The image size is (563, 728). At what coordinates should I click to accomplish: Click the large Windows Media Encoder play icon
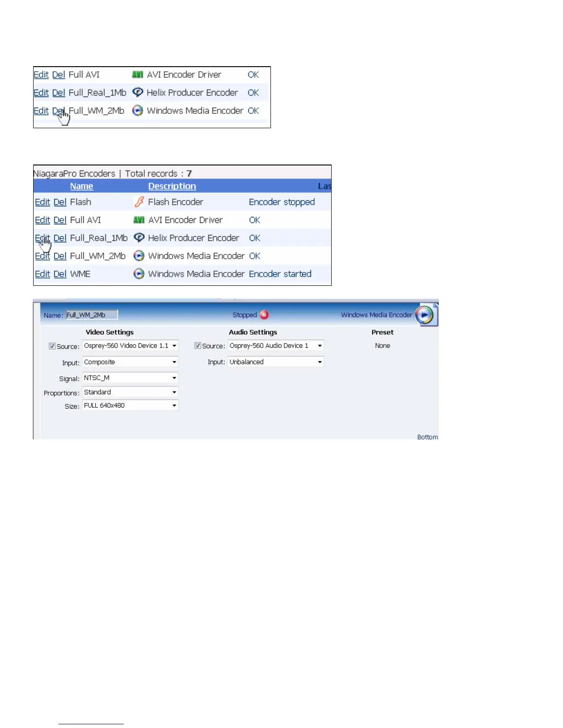(425, 315)
